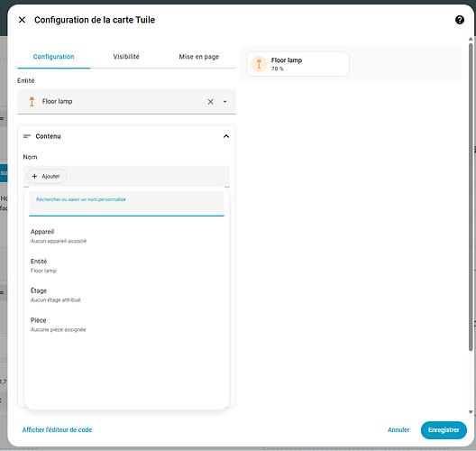Image resolution: width=476 pixels, height=451 pixels.
Task: Click the 'Aucun appareil associé' text
Action: (59, 241)
